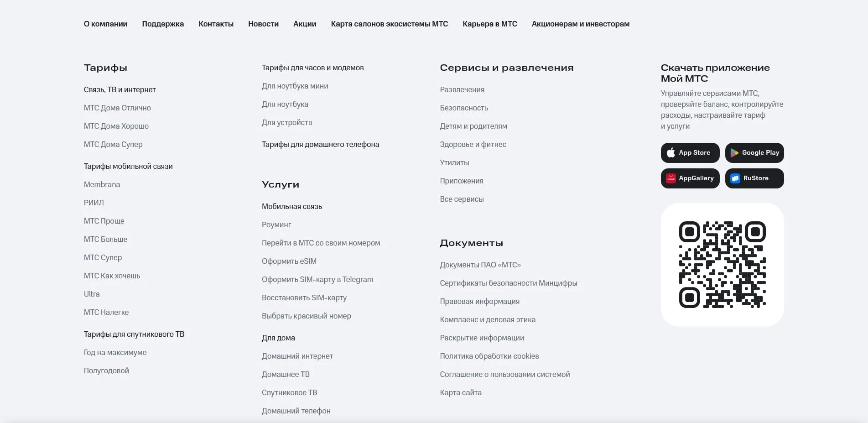Go to Контакты in top navigation

point(216,24)
